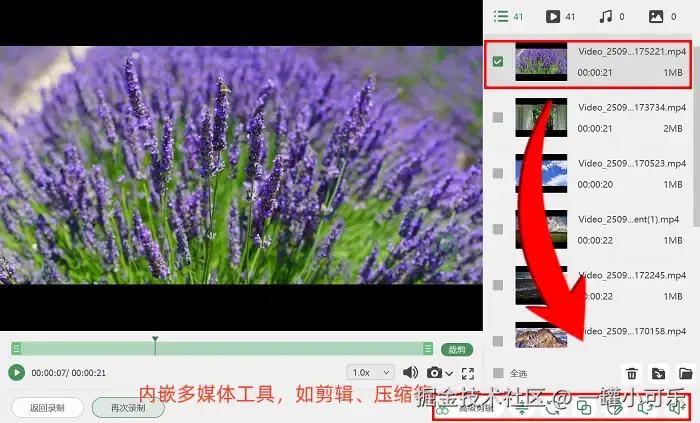This screenshot has height=423, width=700.
Task: Switch to the image files tab
Action: point(662,17)
